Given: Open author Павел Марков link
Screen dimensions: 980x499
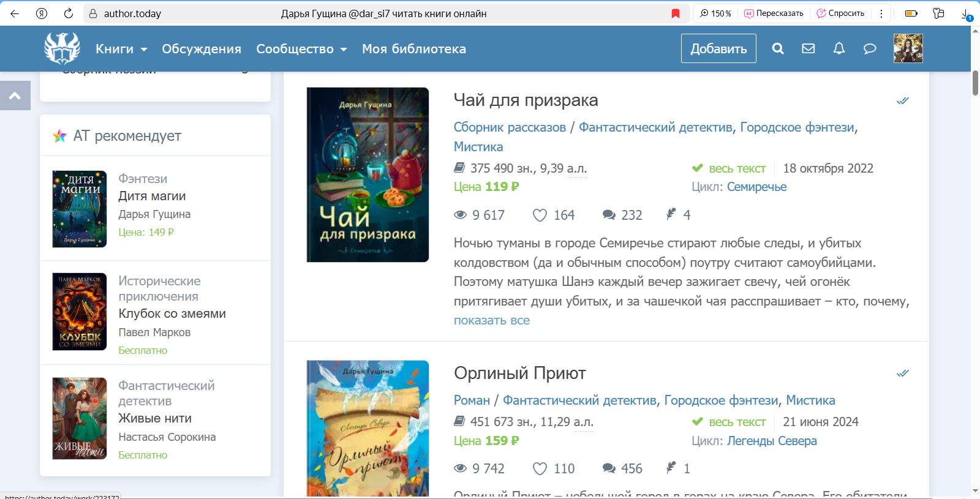Looking at the screenshot, I should coord(154,332).
